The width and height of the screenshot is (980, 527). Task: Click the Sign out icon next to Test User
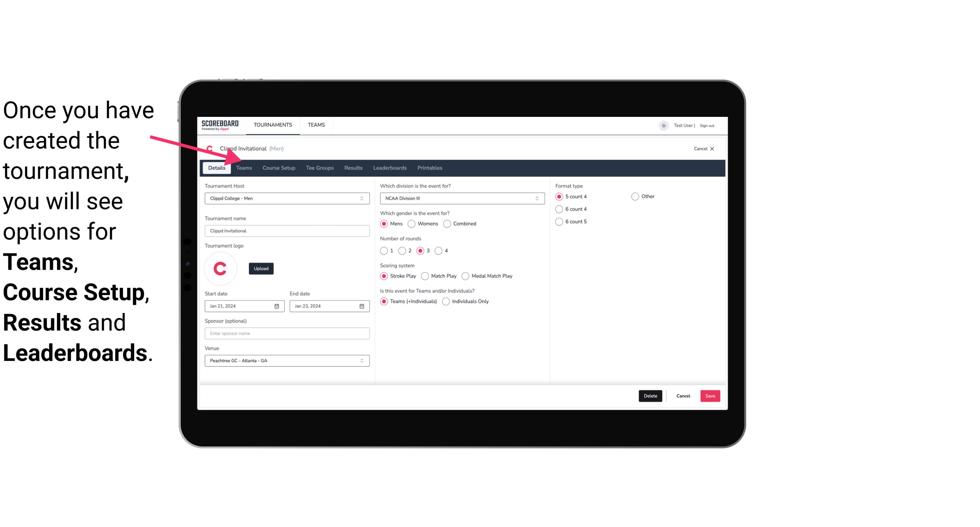(707, 125)
